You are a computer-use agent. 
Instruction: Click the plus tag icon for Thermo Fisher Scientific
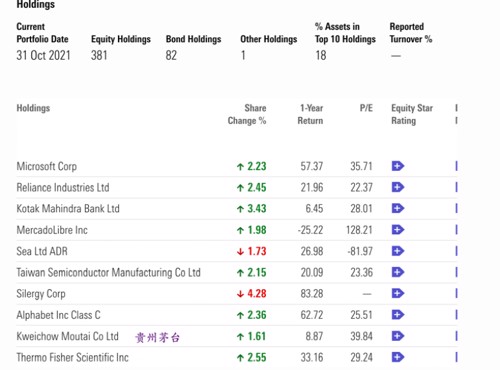pyautogui.click(x=398, y=357)
